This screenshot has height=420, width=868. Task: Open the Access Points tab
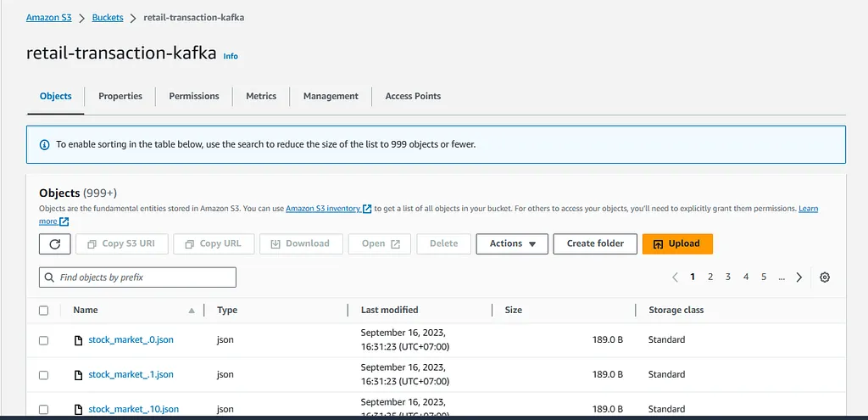413,96
